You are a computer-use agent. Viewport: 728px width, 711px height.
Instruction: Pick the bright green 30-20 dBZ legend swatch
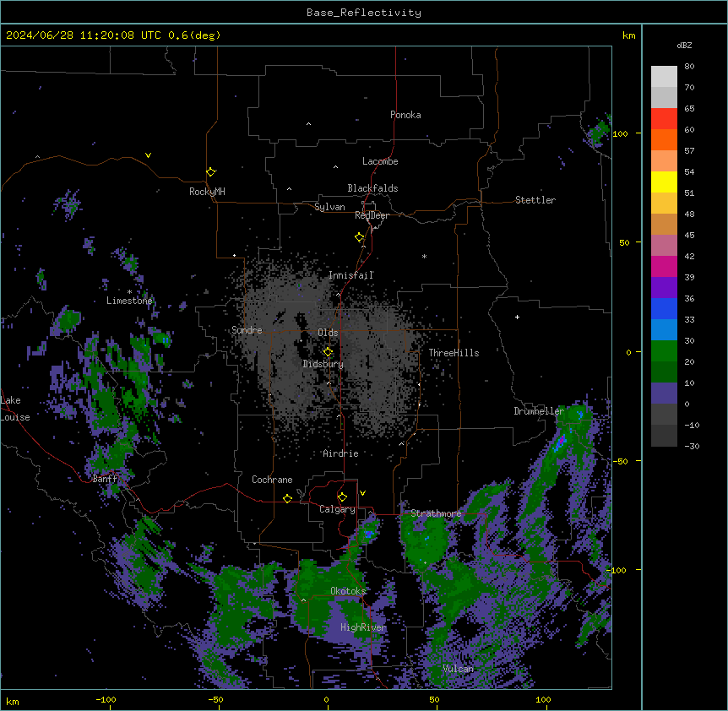point(664,351)
